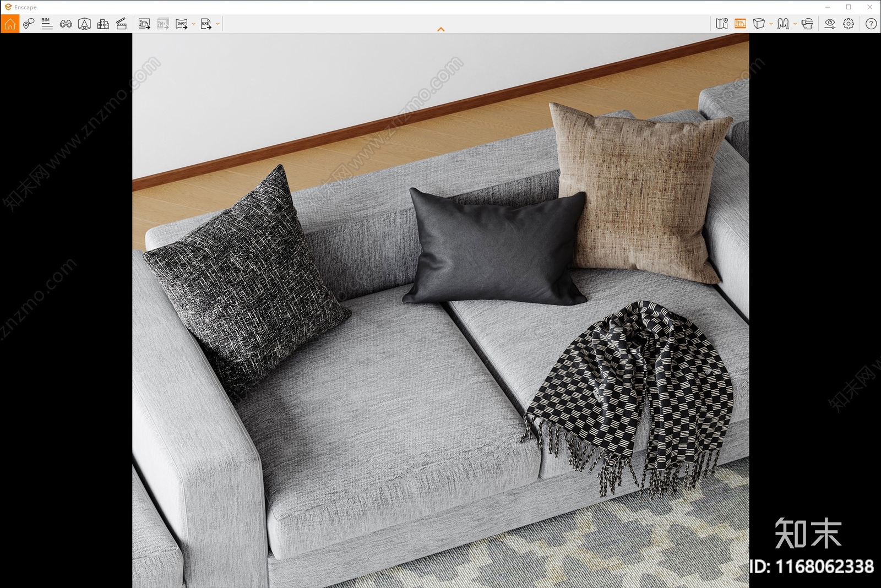Toggle safe frame icon
The image size is (881, 588).
point(84,24)
